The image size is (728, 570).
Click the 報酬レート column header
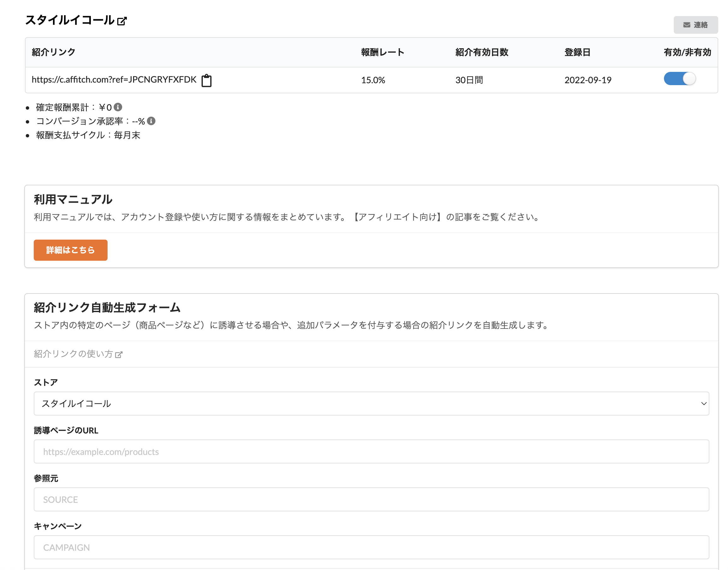[383, 52]
